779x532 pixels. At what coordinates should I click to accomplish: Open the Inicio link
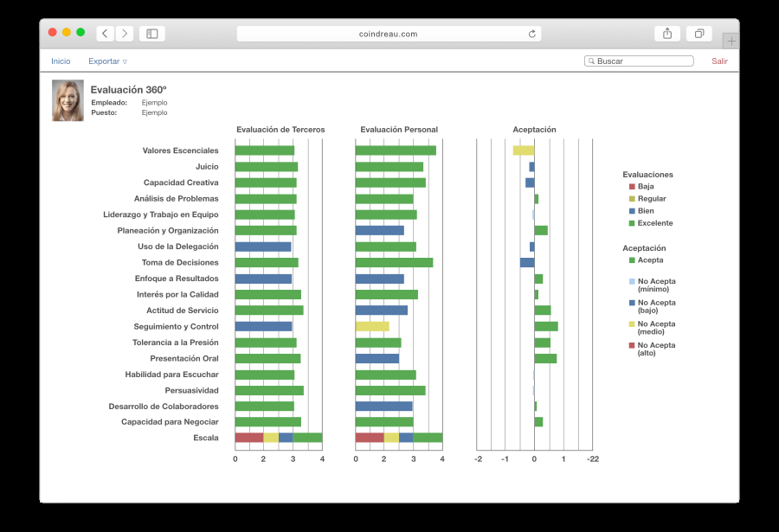pos(61,61)
